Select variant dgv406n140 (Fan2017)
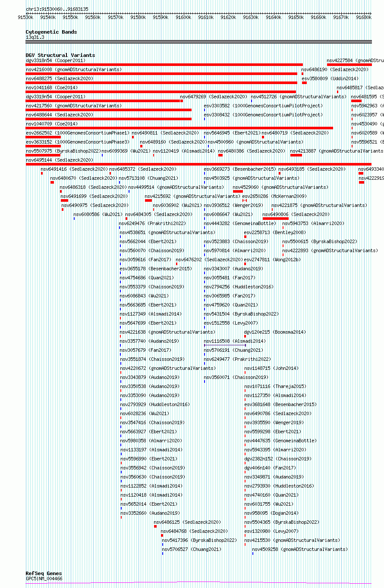Viewport: 384px width, 588px height. (270, 468)
